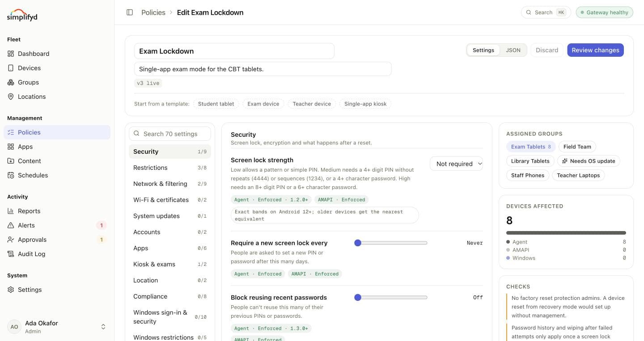This screenshot has height=341, width=644.
Task: Click the Android 12+ exact bands note
Action: click(x=325, y=215)
